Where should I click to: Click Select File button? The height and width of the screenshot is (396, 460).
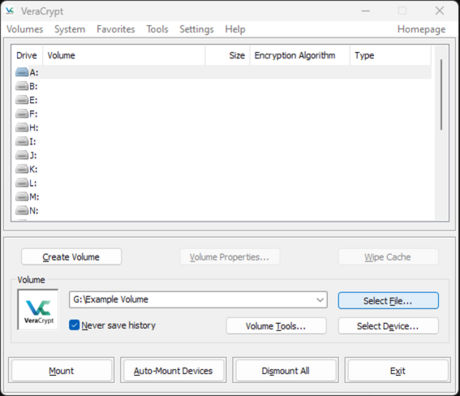388,301
